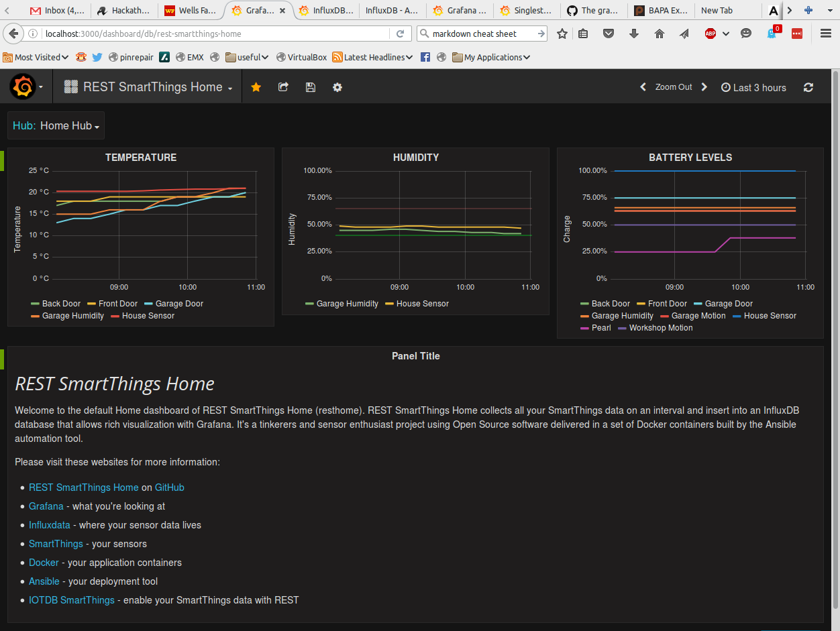840x631 pixels.
Task: Click the Zoom Out time control
Action: [674, 87]
